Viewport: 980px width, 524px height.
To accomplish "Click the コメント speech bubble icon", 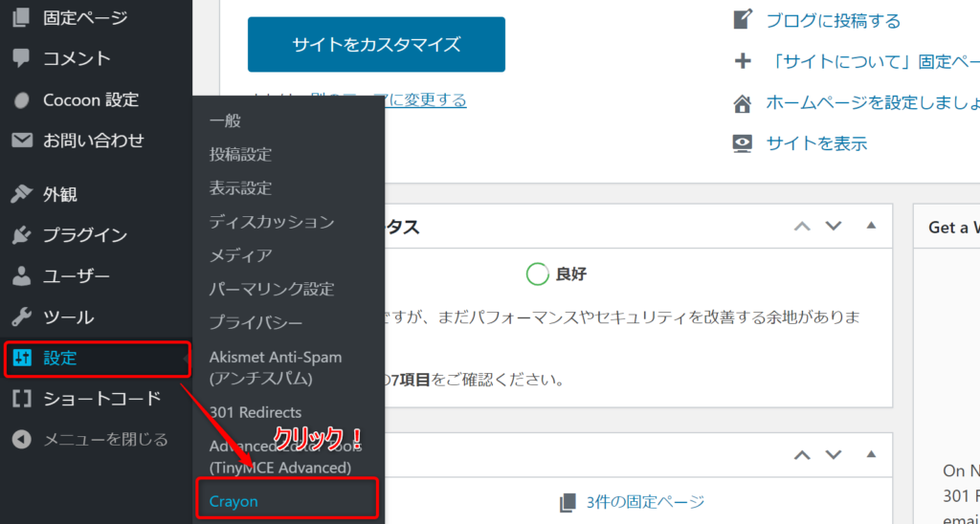I will (x=21, y=58).
